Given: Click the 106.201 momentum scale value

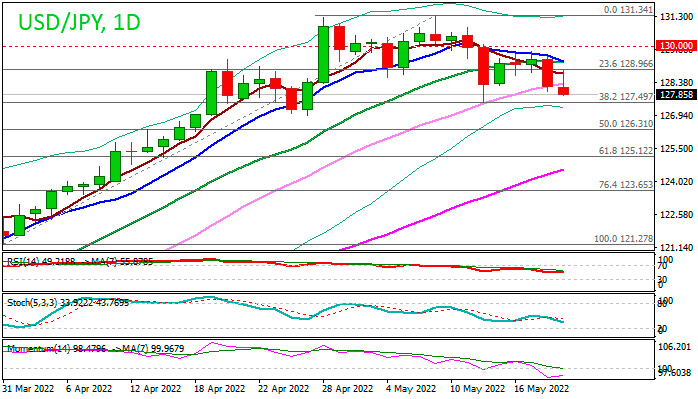Looking at the screenshot, I should tap(675, 347).
